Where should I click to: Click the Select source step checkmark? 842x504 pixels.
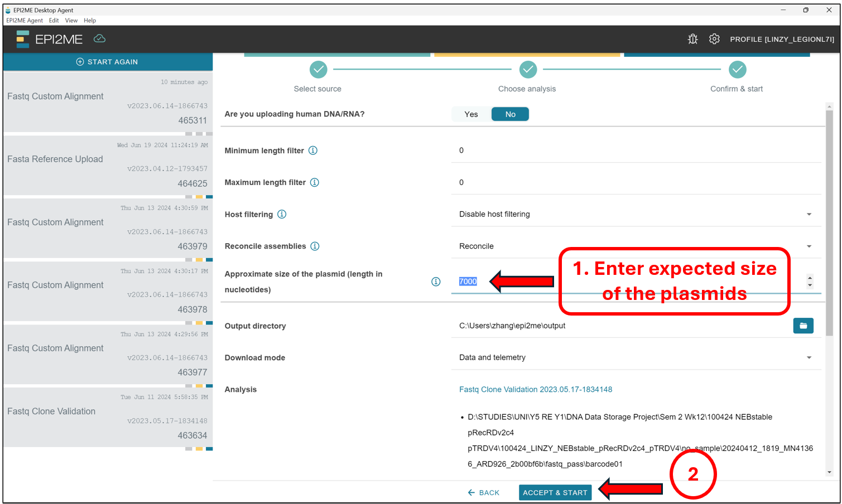tap(318, 70)
